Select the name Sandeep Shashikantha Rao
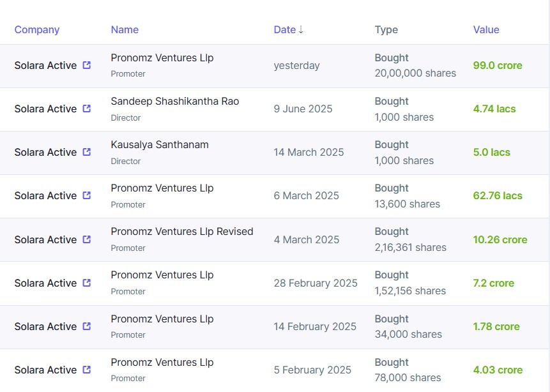This screenshot has height=392, width=550. click(174, 102)
